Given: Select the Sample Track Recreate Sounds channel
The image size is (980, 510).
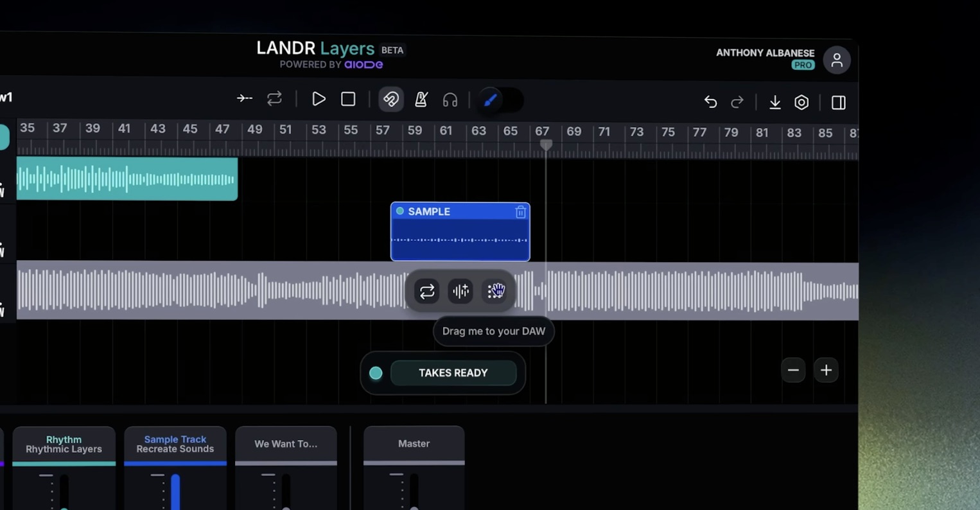Looking at the screenshot, I should pos(175,444).
